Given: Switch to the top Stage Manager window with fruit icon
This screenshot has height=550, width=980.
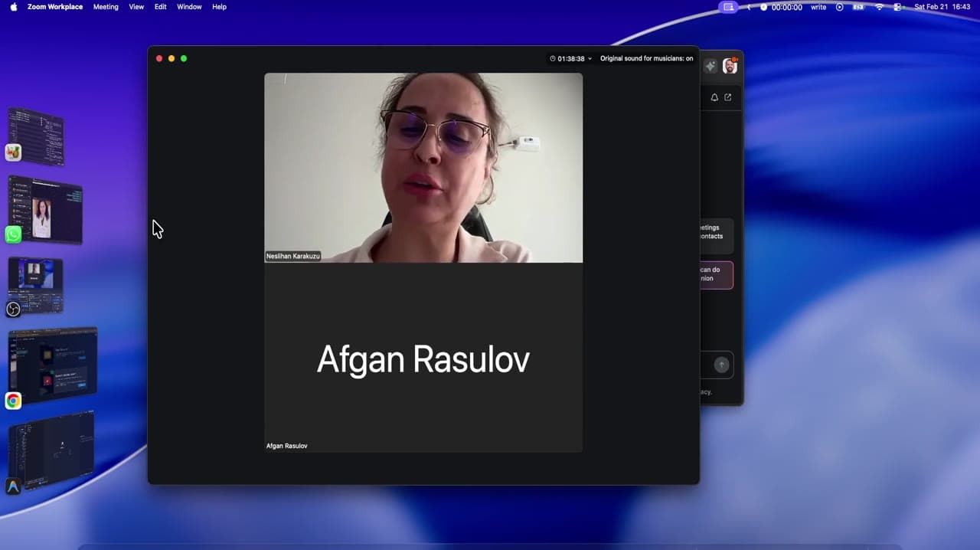Looking at the screenshot, I should point(36,136).
